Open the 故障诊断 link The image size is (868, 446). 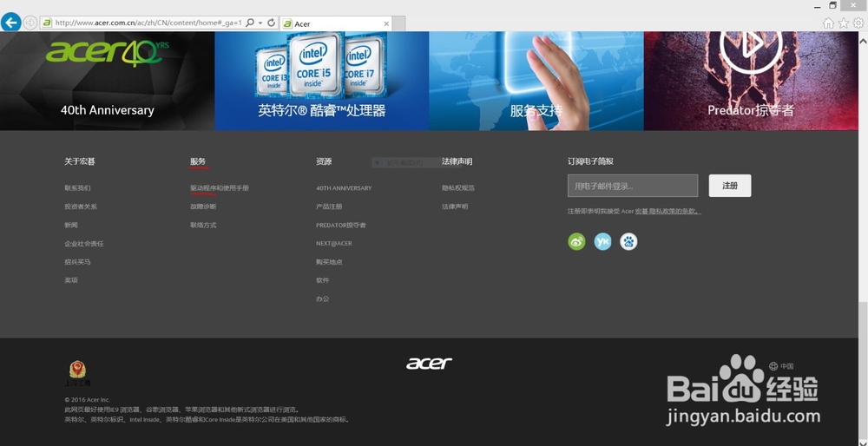click(203, 207)
